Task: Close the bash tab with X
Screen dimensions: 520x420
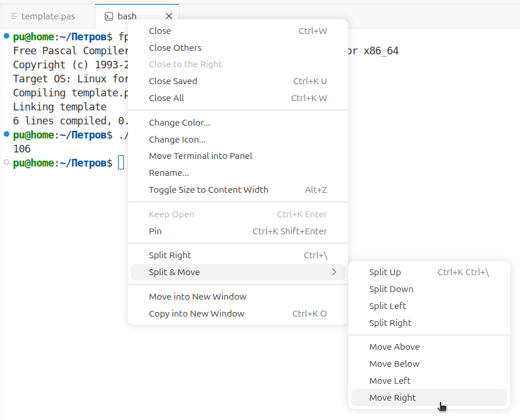Action: click(169, 16)
